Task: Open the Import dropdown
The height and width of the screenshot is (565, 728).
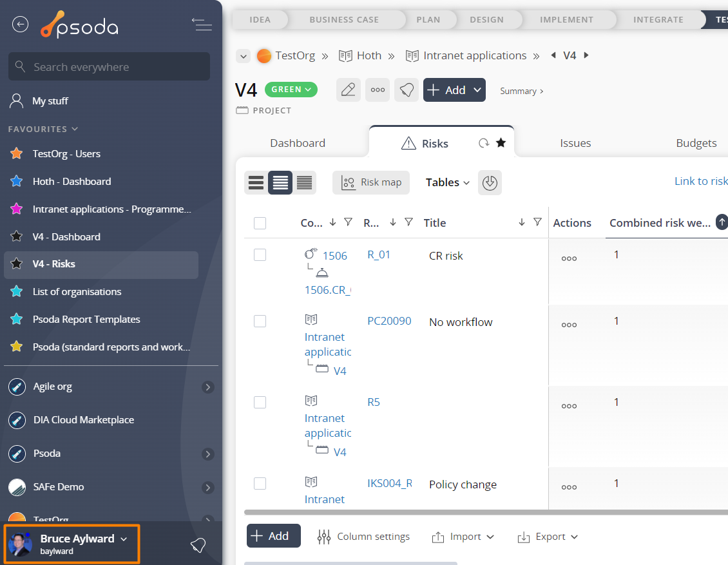Action: (x=463, y=537)
